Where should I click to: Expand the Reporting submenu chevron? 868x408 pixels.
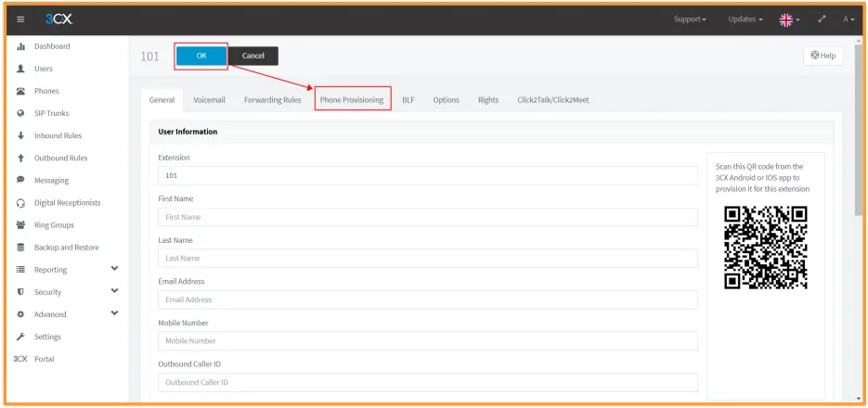[114, 269]
